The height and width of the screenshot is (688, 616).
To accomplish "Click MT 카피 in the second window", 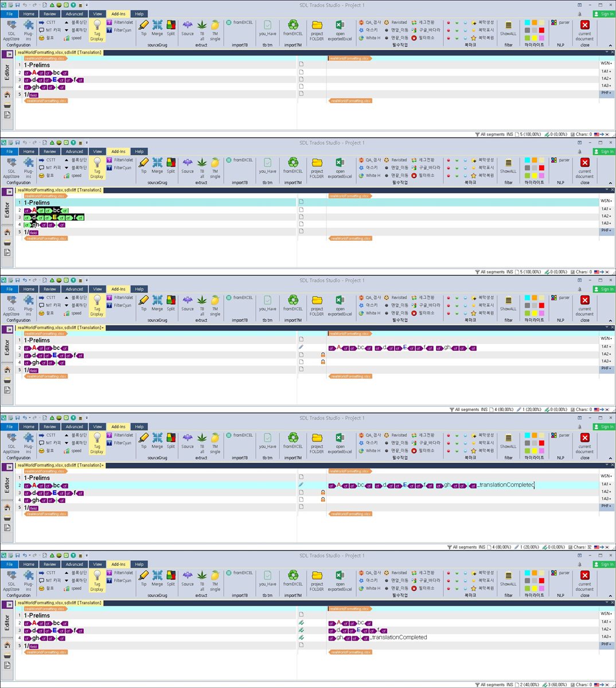I will (x=50, y=168).
